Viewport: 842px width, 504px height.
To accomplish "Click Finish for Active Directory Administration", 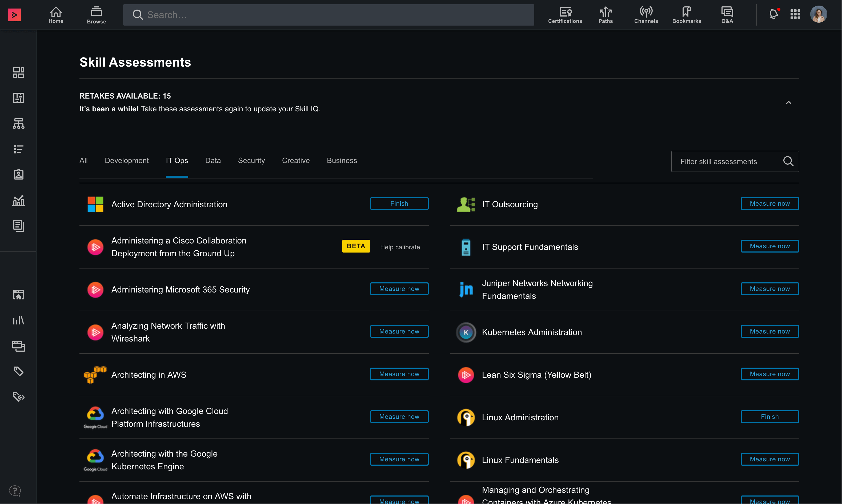I will [399, 204].
